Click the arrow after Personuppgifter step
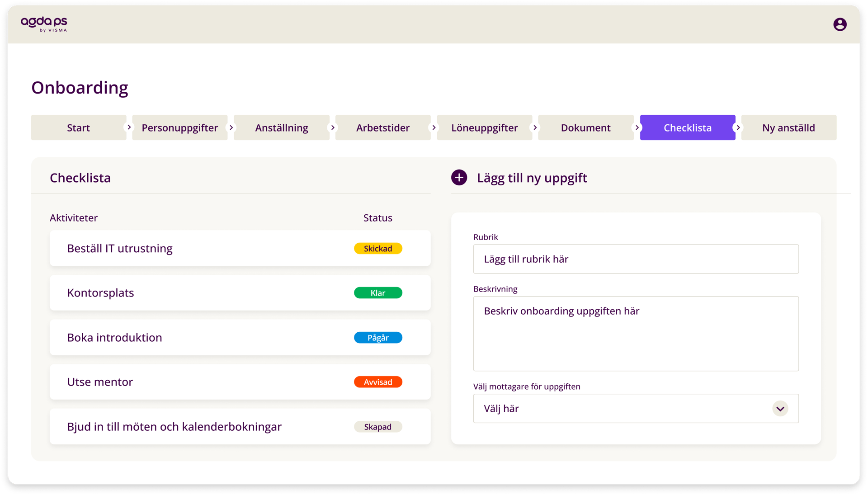The image size is (868, 495). pyautogui.click(x=231, y=127)
